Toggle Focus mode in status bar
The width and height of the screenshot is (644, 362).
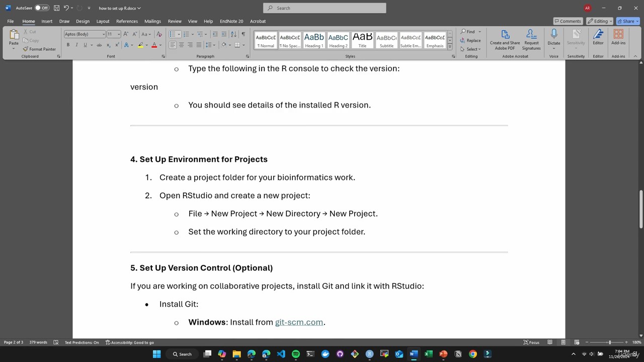click(531, 342)
